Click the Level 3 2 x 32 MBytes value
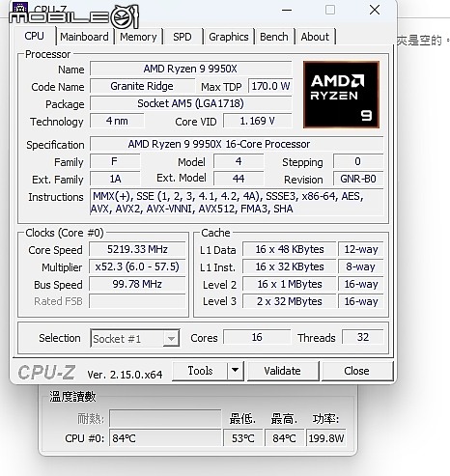 (x=290, y=301)
